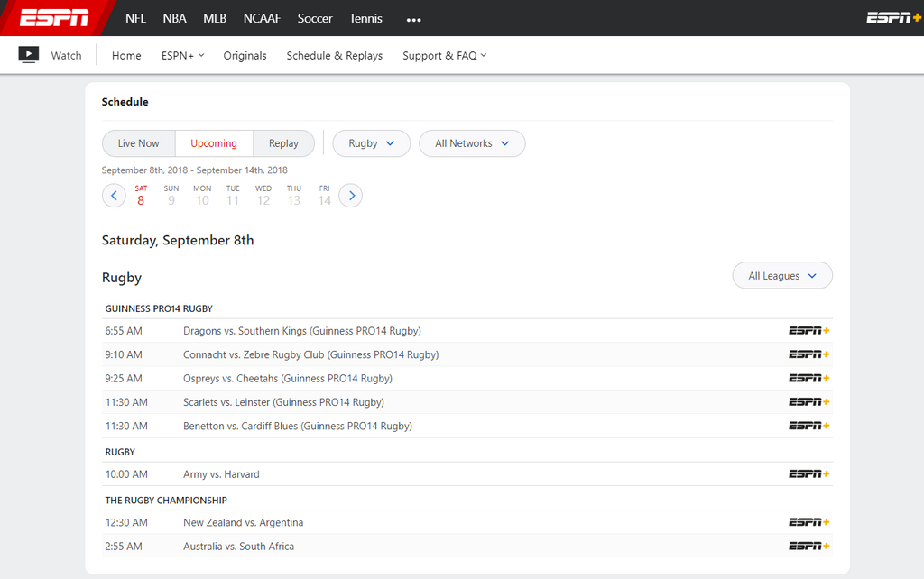The height and width of the screenshot is (579, 924).
Task: Select Monday 10 in date picker
Action: click(202, 196)
